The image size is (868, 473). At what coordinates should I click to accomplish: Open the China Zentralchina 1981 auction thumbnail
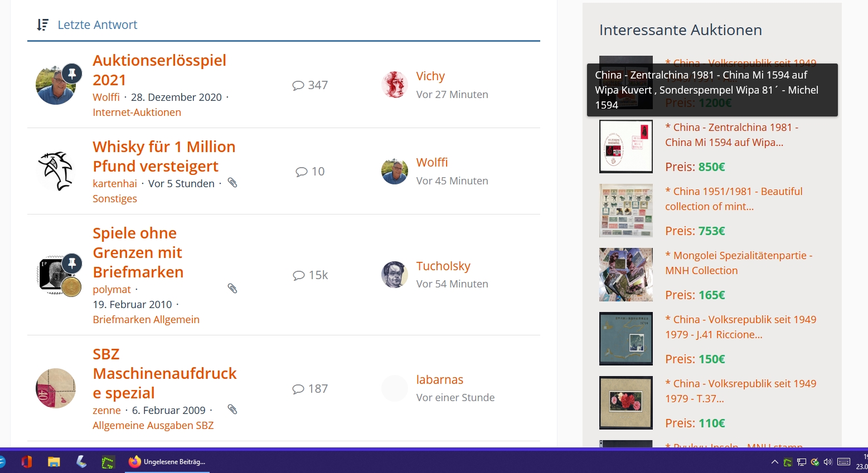625,147
